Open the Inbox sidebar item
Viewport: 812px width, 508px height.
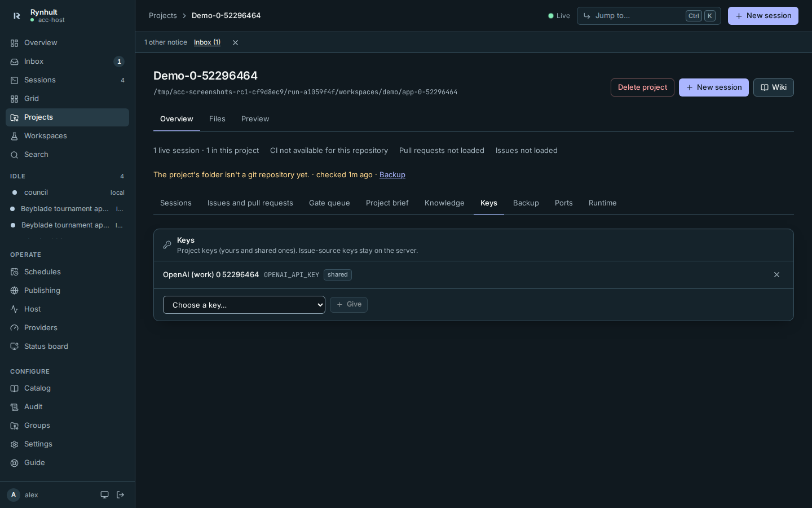(67, 62)
